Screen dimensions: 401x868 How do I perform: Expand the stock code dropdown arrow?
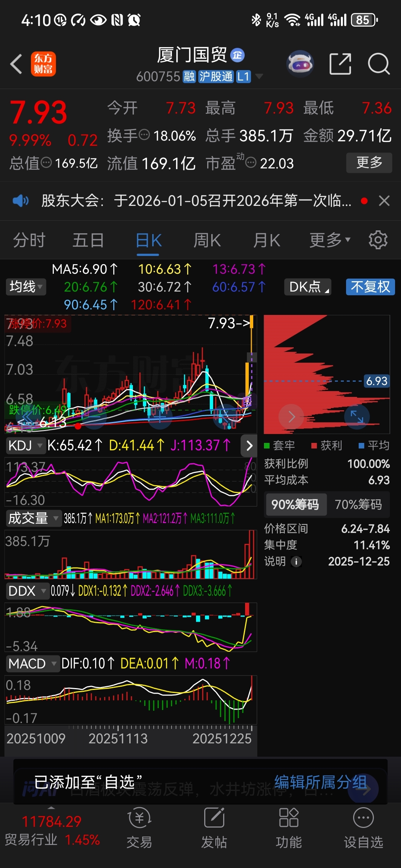tap(259, 76)
